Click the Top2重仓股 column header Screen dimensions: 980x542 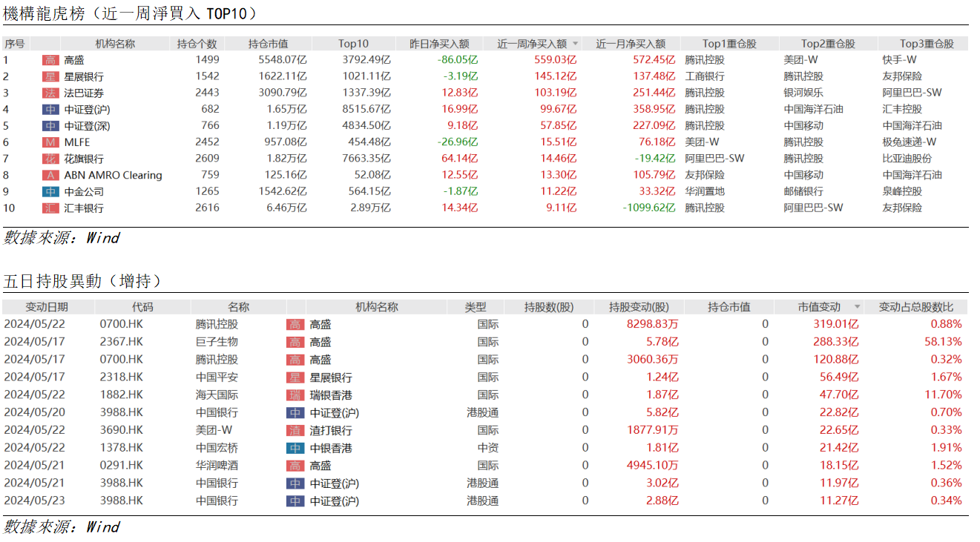click(x=829, y=44)
